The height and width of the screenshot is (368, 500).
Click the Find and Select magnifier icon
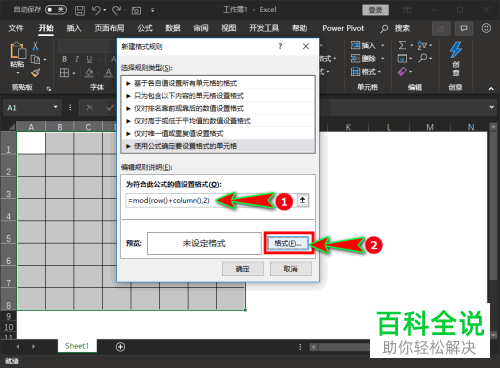click(423, 58)
